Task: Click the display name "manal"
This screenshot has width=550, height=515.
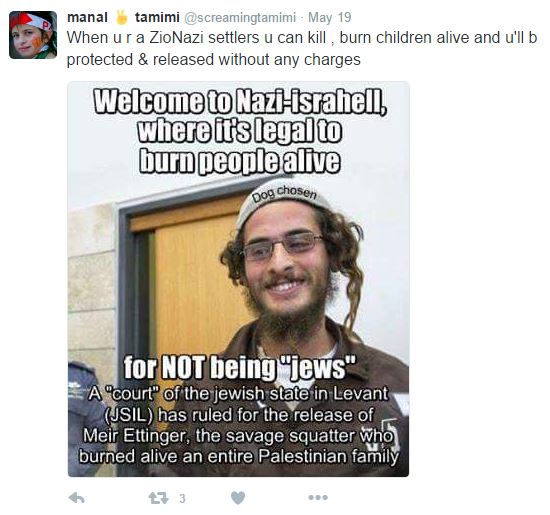Action: tap(87, 17)
